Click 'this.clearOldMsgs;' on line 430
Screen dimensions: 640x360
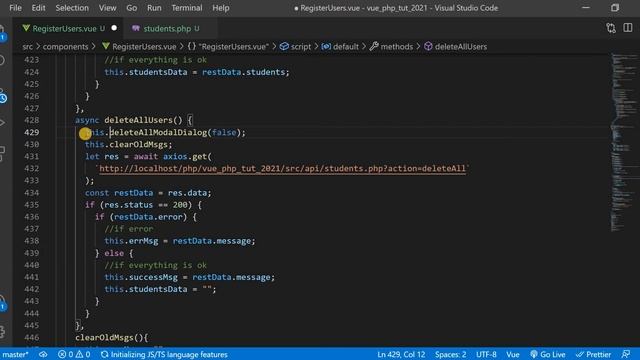coord(129,144)
